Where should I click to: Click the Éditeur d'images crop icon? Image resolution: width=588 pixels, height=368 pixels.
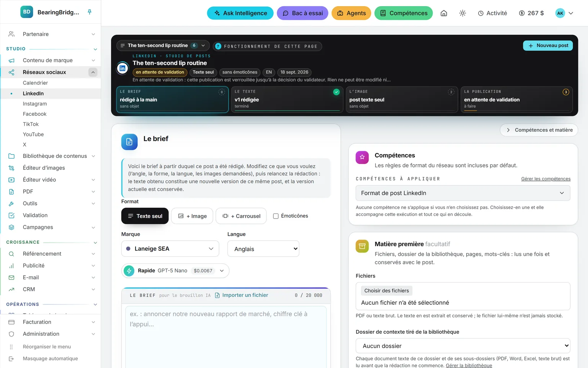click(x=11, y=168)
